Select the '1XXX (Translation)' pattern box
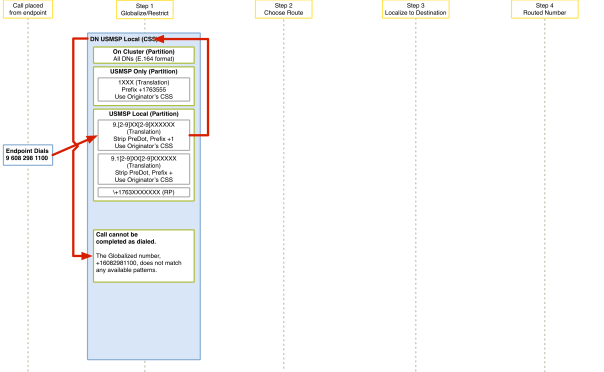 click(144, 89)
